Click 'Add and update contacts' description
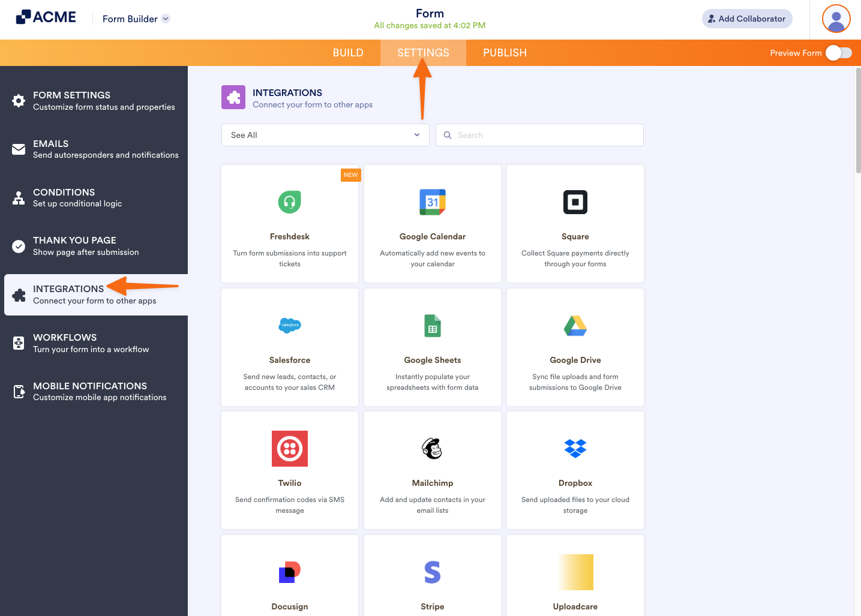This screenshot has width=861, height=616. [x=433, y=505]
